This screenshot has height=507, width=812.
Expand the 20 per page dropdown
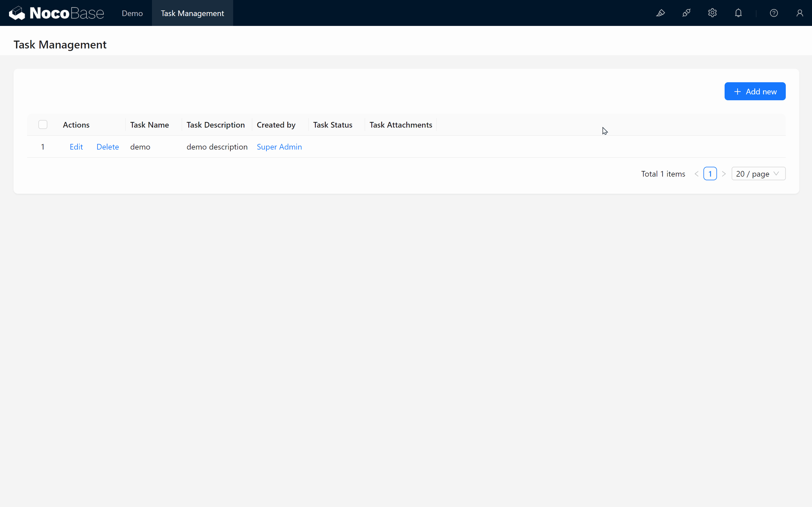click(x=758, y=174)
